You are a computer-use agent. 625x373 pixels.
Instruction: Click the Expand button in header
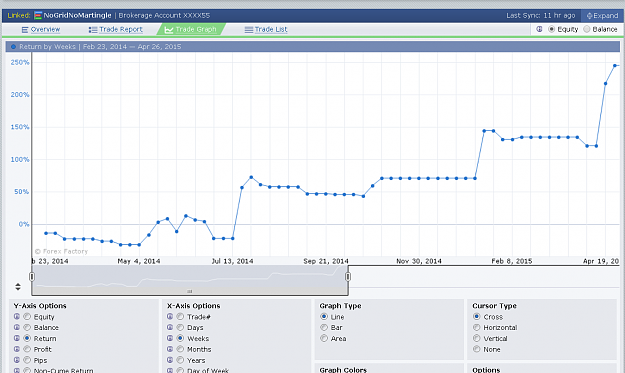(602, 16)
